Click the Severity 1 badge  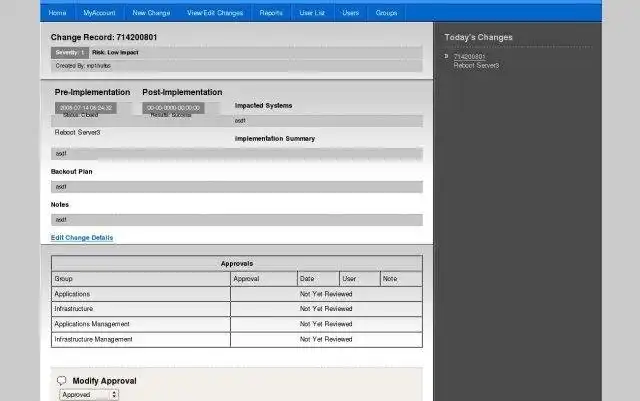pos(70,53)
